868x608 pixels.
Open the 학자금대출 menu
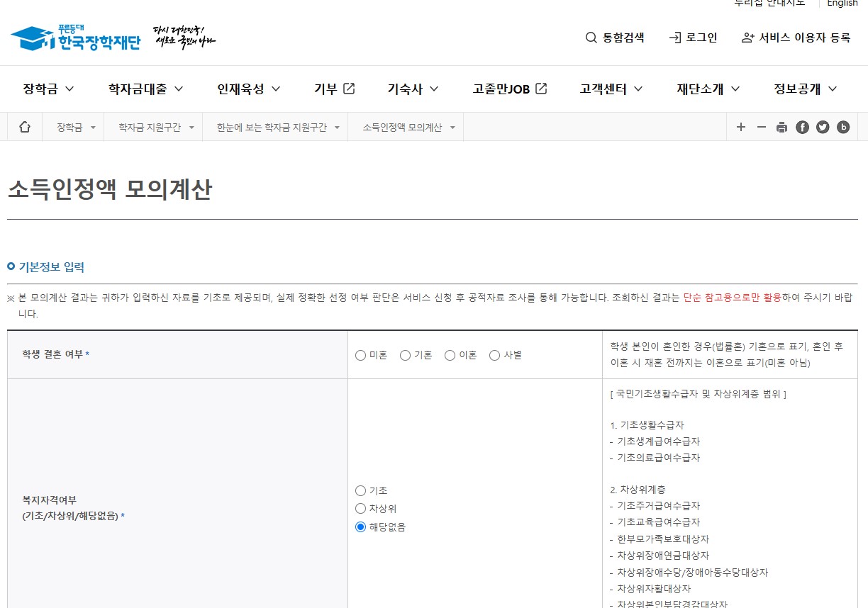pyautogui.click(x=140, y=89)
